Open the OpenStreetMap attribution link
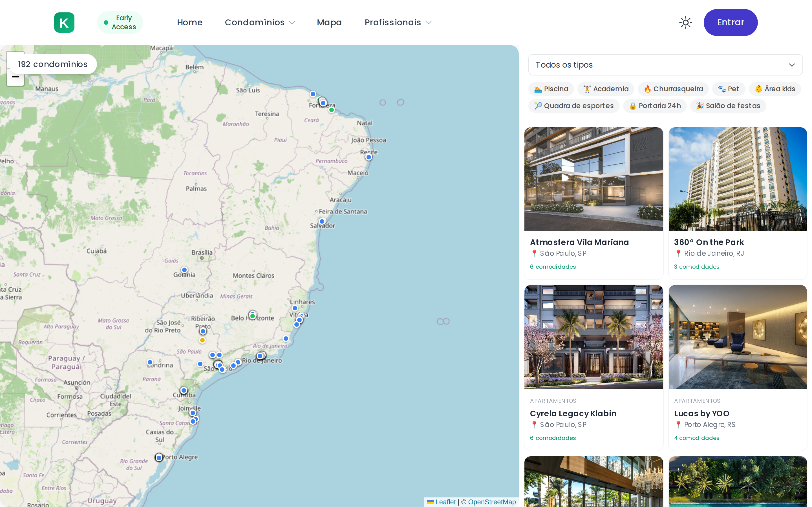812x507 pixels. coord(491,502)
